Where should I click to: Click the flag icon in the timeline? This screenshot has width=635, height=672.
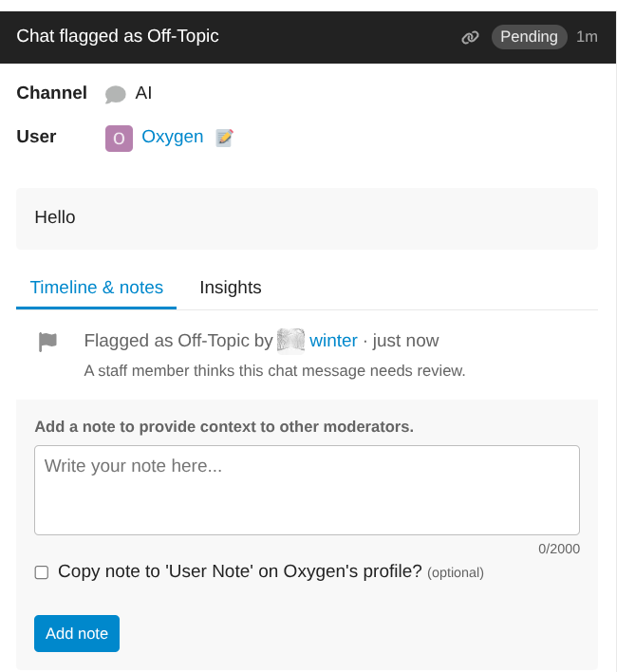pos(47,342)
